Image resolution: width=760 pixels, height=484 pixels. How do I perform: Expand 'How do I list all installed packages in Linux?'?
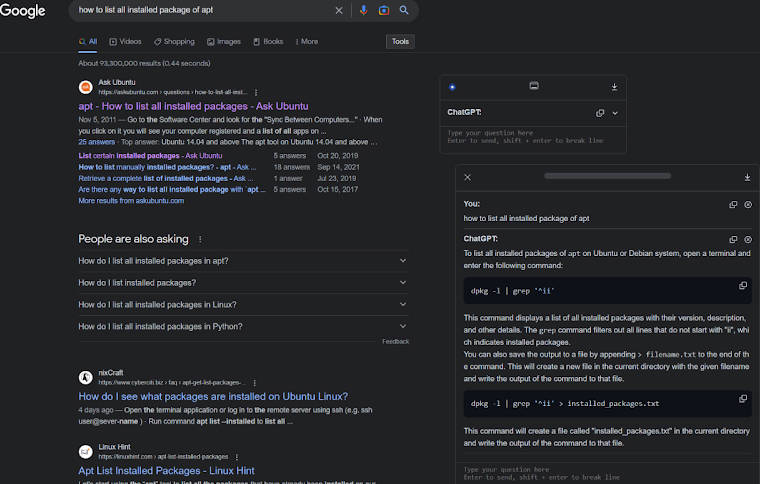pos(403,304)
